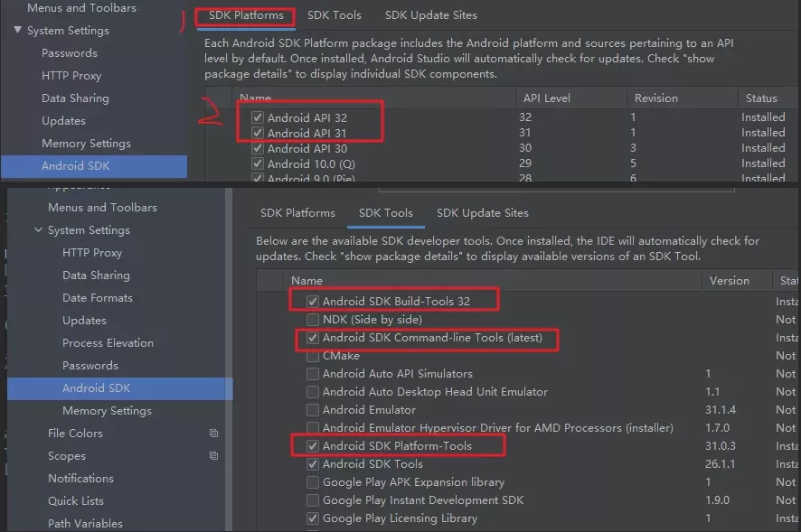The width and height of the screenshot is (801, 532).
Task: Open SDK Tools tab in the upper window
Action: tap(335, 15)
